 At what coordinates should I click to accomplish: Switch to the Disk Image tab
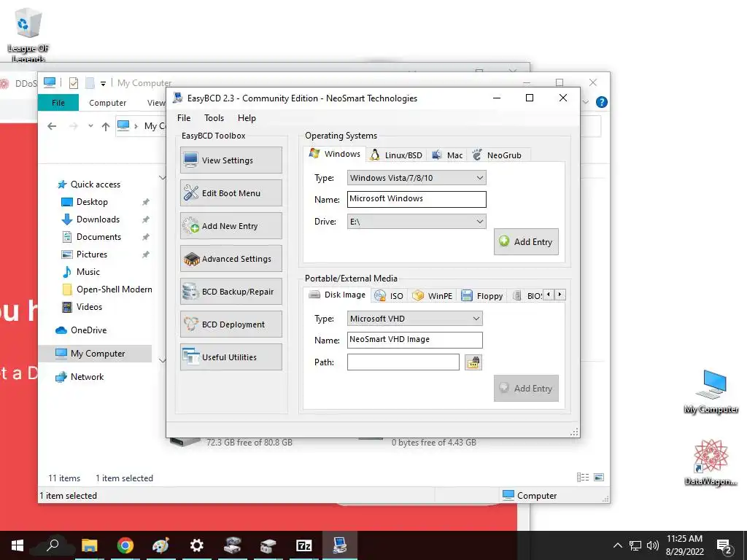click(x=337, y=295)
